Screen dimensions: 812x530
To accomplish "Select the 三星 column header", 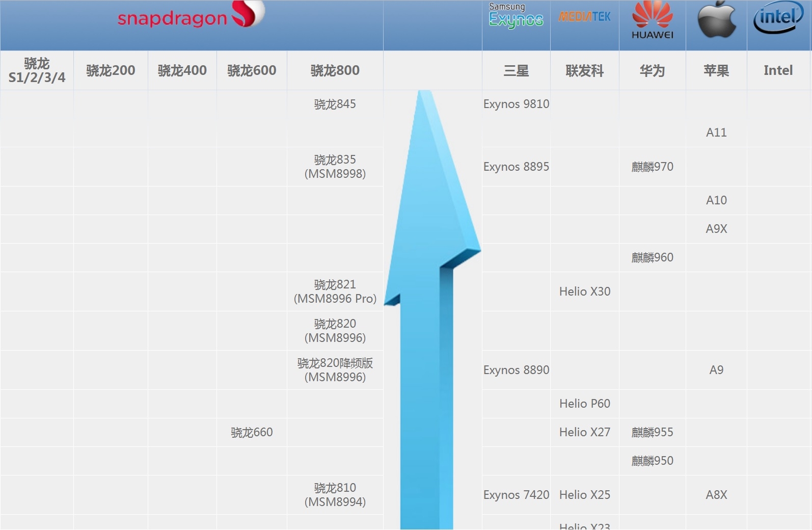I will pos(516,70).
